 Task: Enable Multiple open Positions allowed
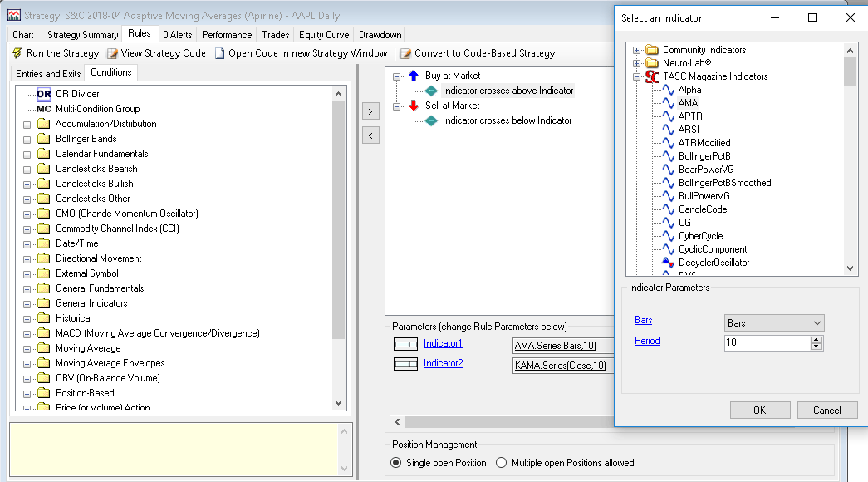[501, 463]
